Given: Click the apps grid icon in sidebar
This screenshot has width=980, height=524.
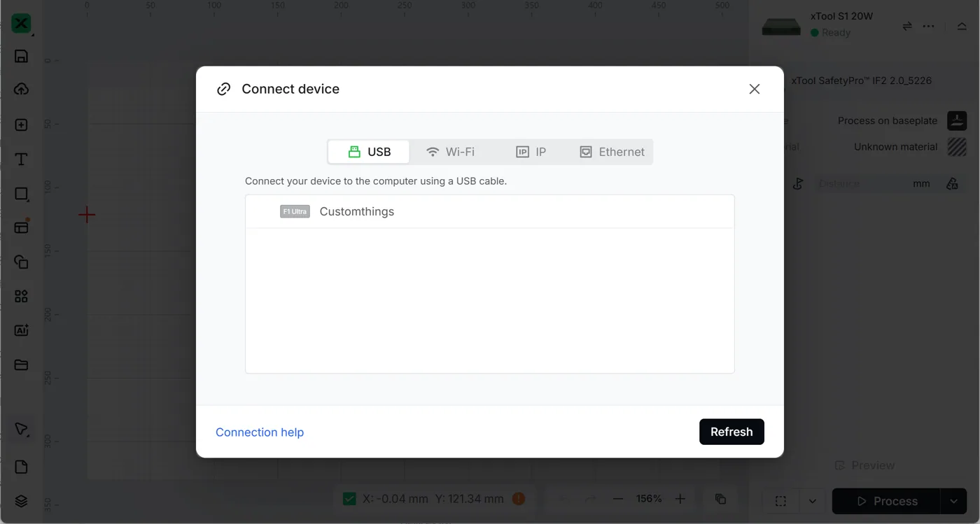Looking at the screenshot, I should pos(21,297).
